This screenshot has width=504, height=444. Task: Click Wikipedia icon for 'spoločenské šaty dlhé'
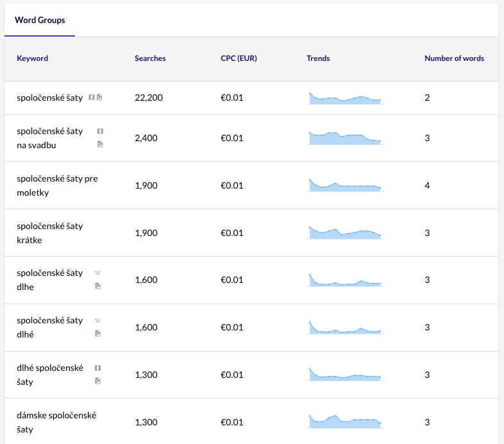pos(97,320)
